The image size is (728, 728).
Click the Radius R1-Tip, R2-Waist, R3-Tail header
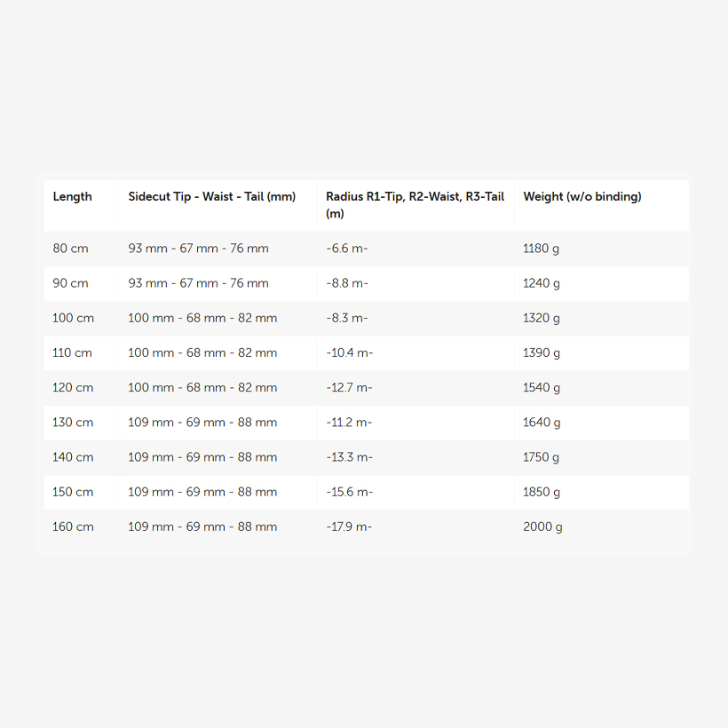tap(415, 205)
